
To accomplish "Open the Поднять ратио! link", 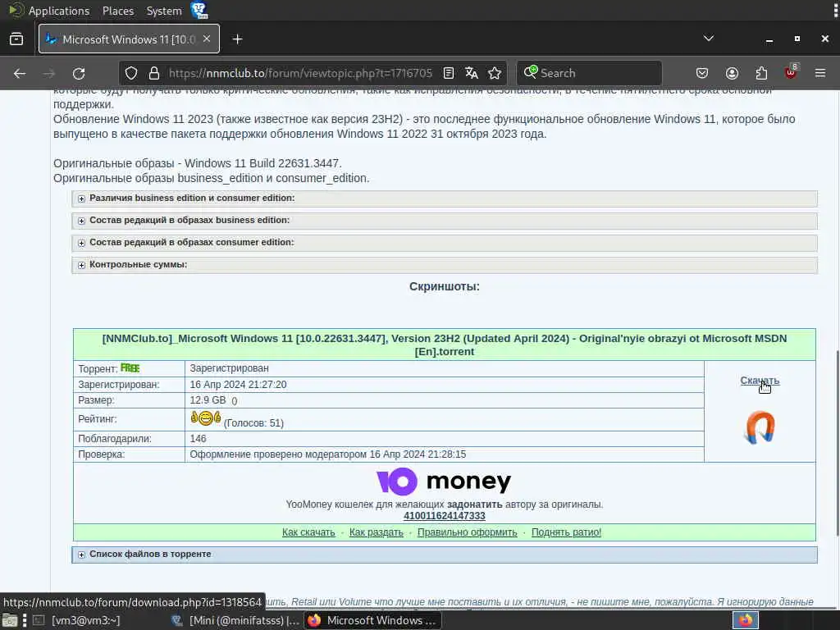I will [x=566, y=532].
